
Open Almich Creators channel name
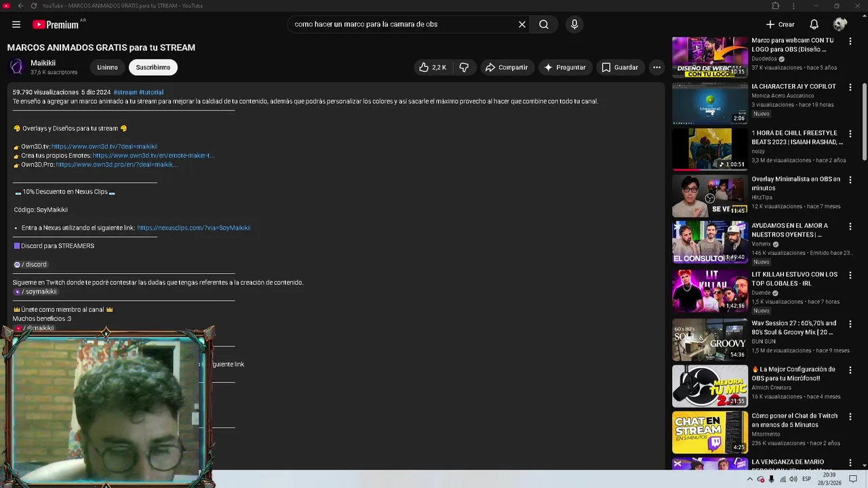(772, 388)
